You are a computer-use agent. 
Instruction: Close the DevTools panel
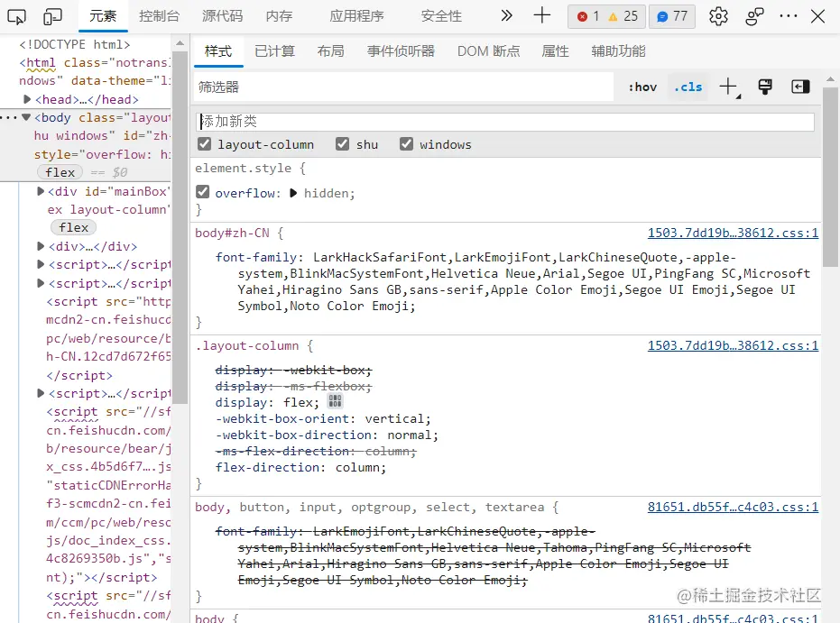[x=817, y=16]
